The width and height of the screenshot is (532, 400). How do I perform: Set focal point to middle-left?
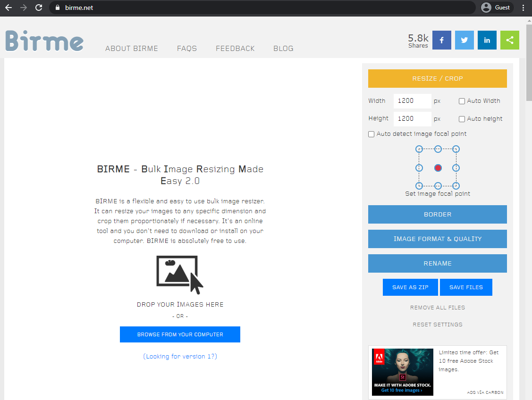[x=419, y=168]
